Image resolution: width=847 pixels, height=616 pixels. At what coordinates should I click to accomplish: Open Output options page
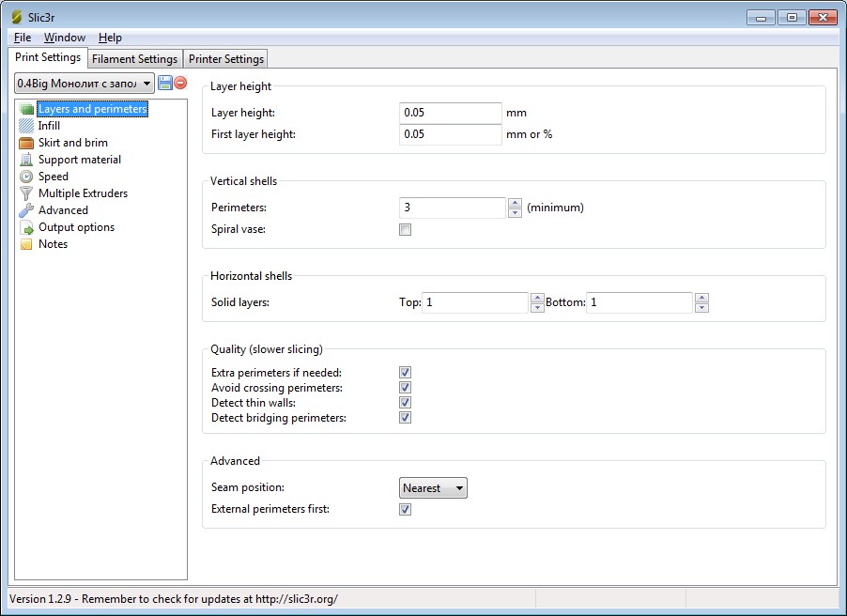(76, 227)
